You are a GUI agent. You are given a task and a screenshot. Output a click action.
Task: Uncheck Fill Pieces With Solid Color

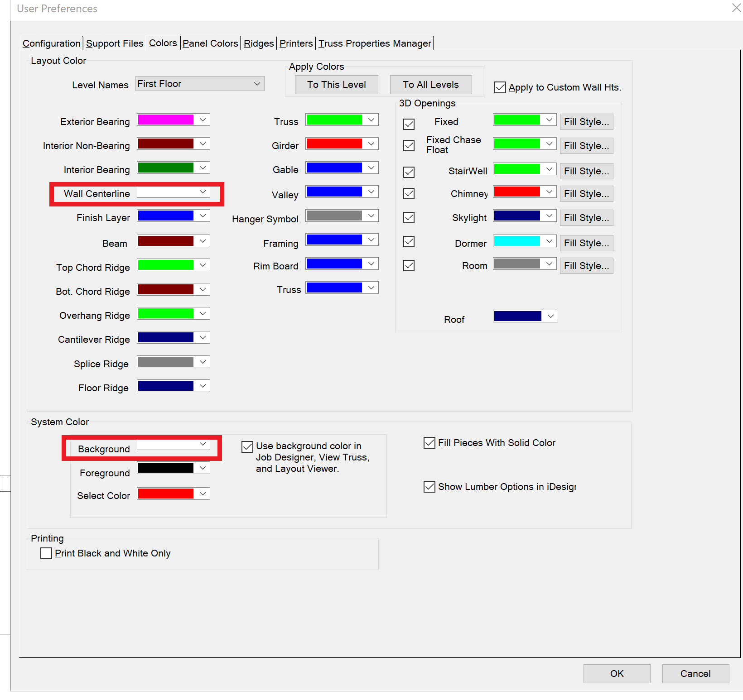429,443
